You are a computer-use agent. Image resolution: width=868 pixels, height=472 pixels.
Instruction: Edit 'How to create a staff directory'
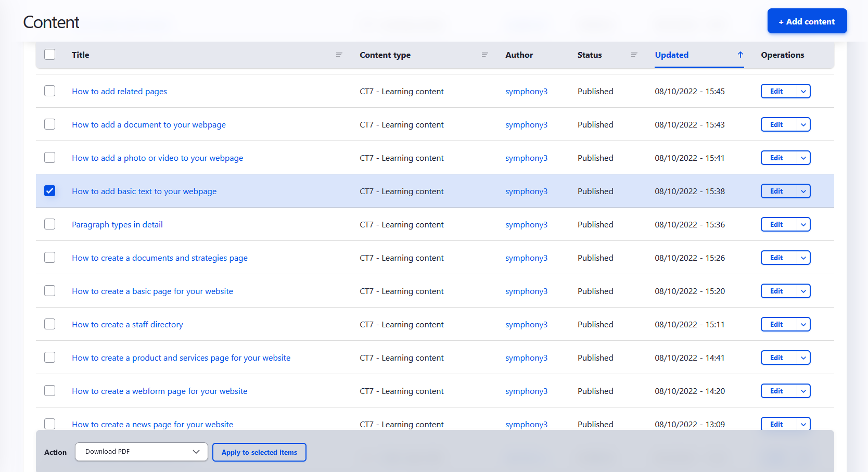tap(778, 324)
